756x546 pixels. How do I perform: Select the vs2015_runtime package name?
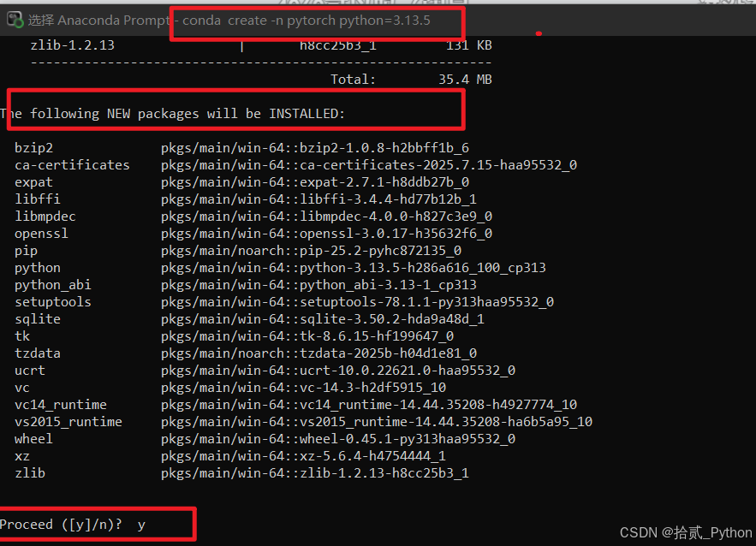[68, 422]
